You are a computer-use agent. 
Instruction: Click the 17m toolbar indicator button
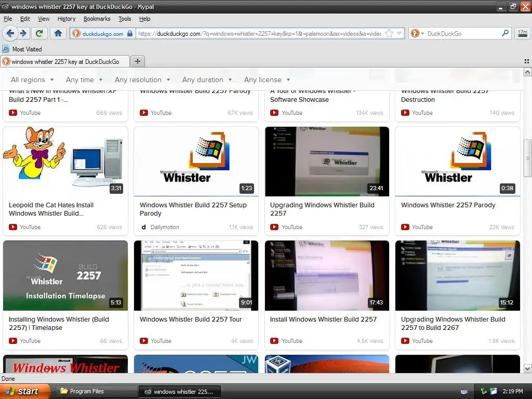click(523, 33)
